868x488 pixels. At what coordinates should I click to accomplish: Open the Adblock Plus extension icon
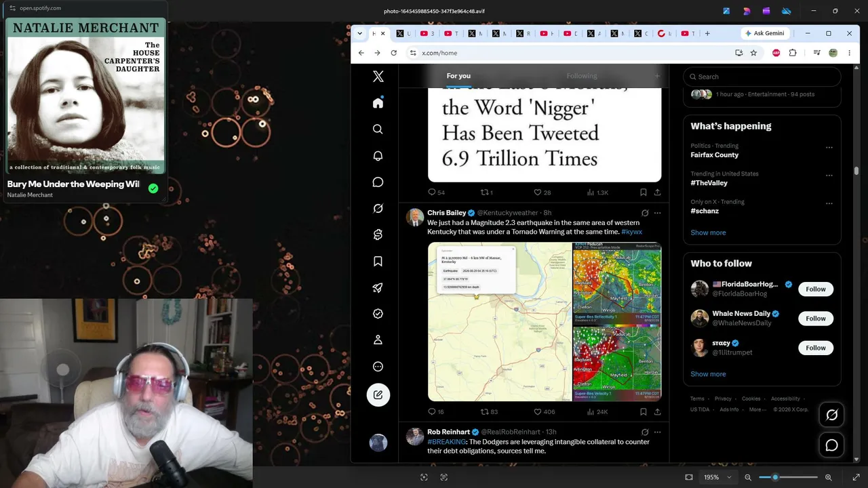[x=776, y=53]
